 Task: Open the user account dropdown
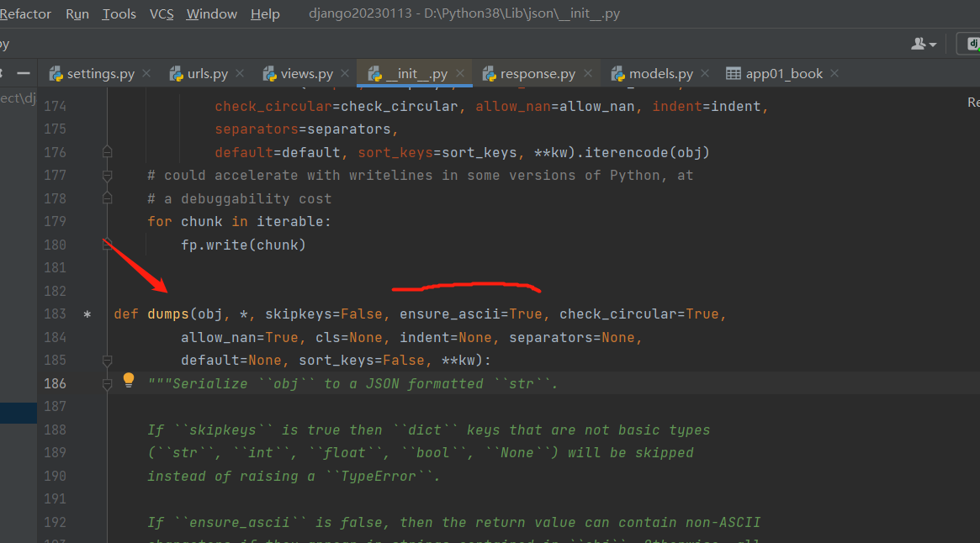(923, 44)
